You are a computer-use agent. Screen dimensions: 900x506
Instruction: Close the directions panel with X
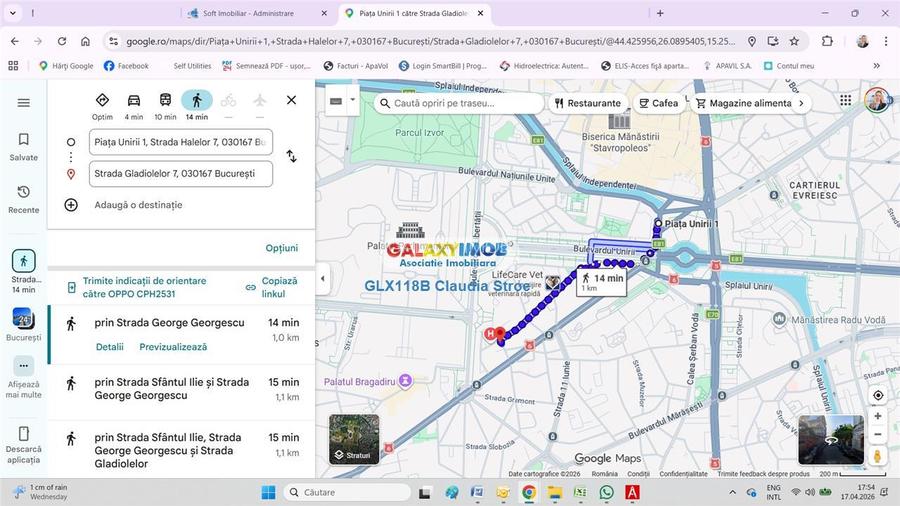[291, 100]
